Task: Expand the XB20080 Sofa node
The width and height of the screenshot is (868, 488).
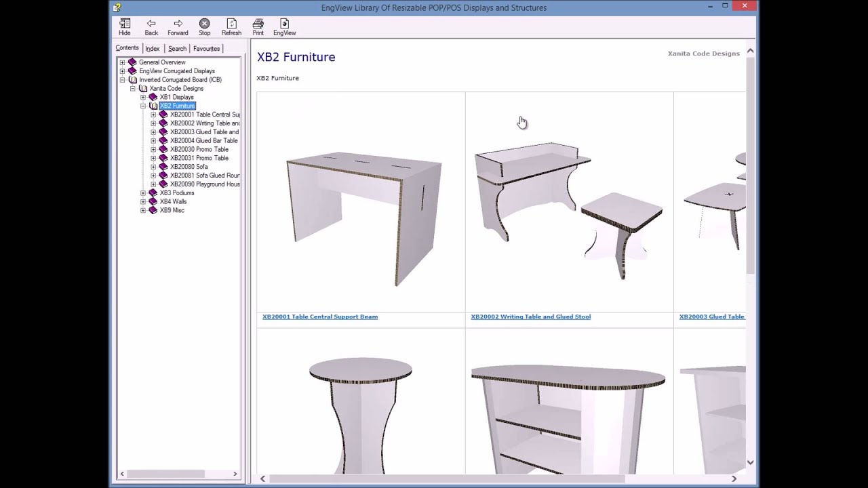Action: tap(153, 167)
